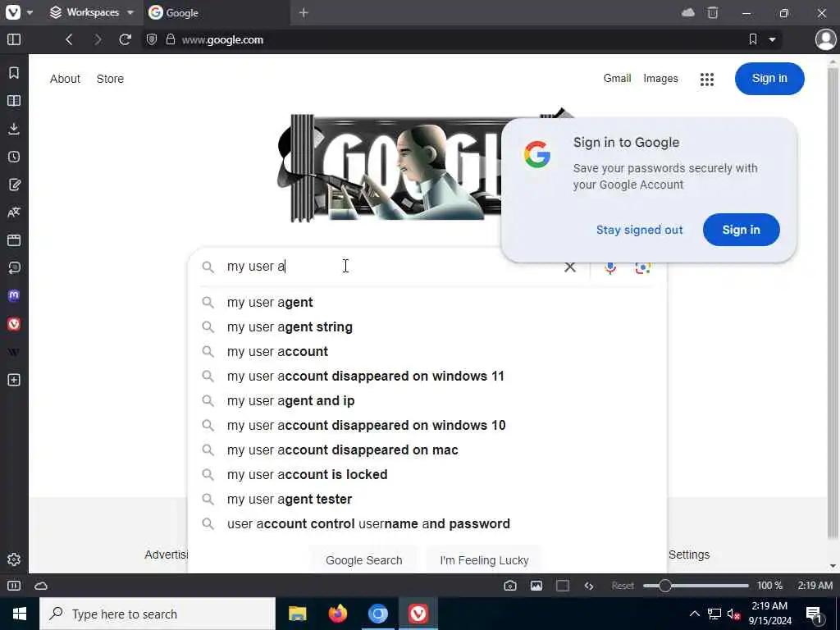Go back to previous page
The width and height of the screenshot is (840, 630).
(x=69, y=39)
